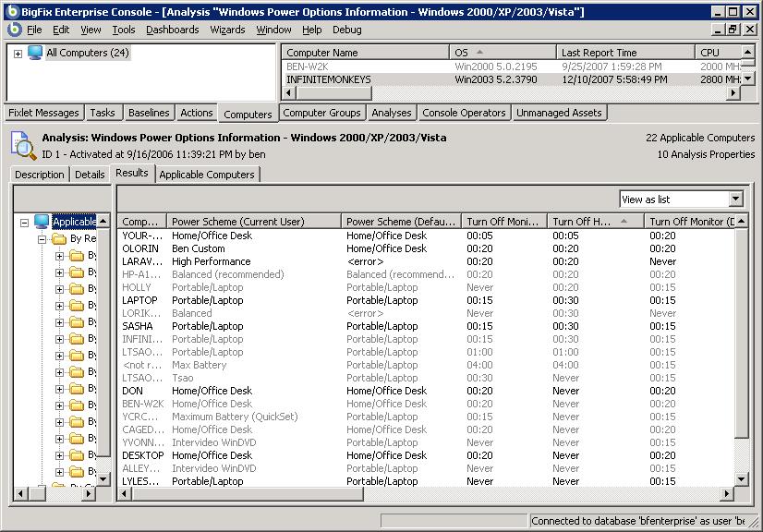Switch to the Unmanaged Assets tab
Image resolution: width=763 pixels, height=532 pixels.
tap(559, 113)
